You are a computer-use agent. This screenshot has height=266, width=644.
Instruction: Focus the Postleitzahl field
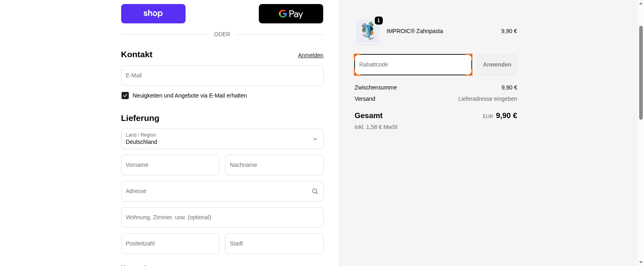[x=170, y=243]
